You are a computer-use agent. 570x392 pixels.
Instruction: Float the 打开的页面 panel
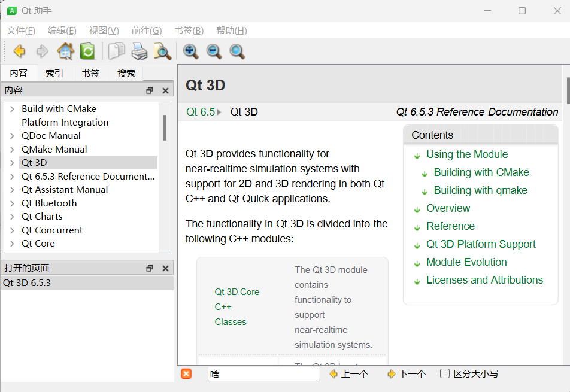pyautogui.click(x=150, y=268)
